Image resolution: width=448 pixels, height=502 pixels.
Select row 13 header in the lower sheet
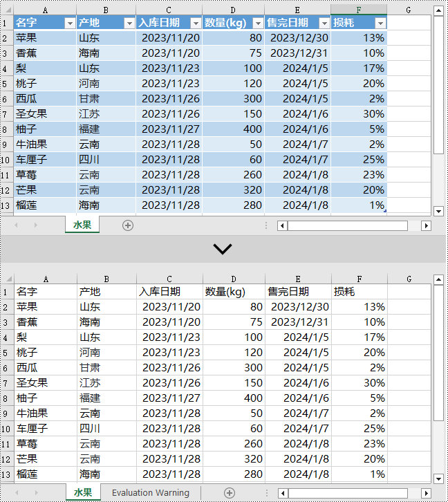point(6,474)
